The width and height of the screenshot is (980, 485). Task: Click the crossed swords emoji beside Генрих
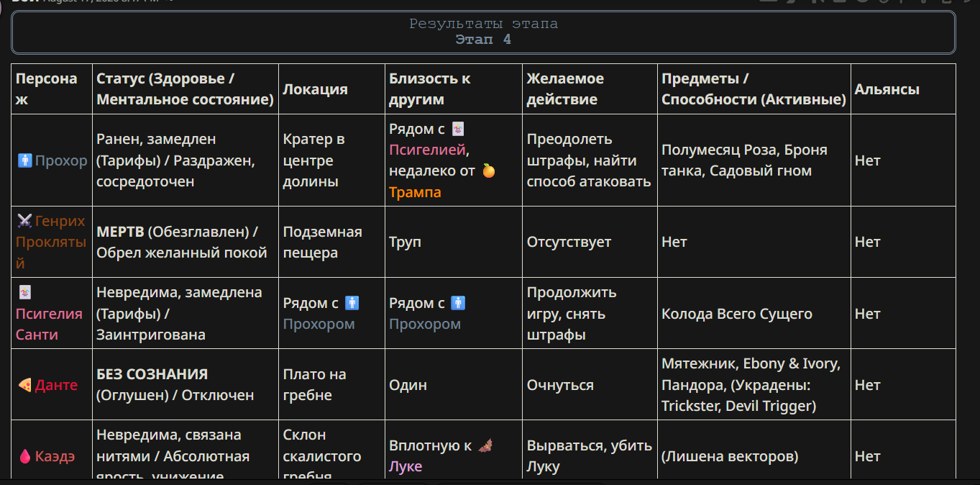(x=24, y=221)
